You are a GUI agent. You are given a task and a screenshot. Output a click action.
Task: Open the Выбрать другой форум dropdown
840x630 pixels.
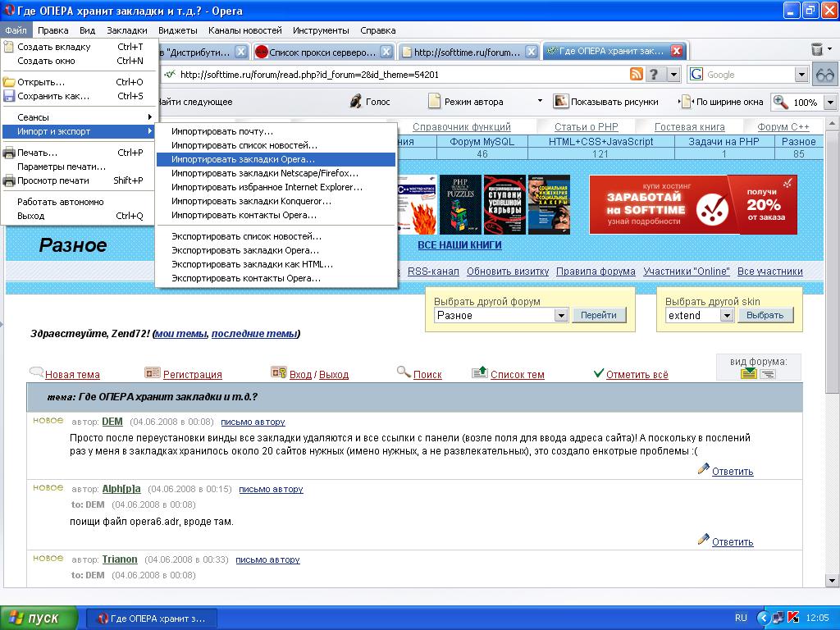561,315
